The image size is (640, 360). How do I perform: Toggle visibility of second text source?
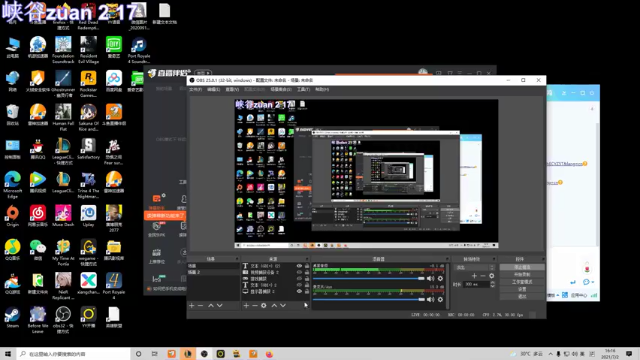tap(299, 285)
